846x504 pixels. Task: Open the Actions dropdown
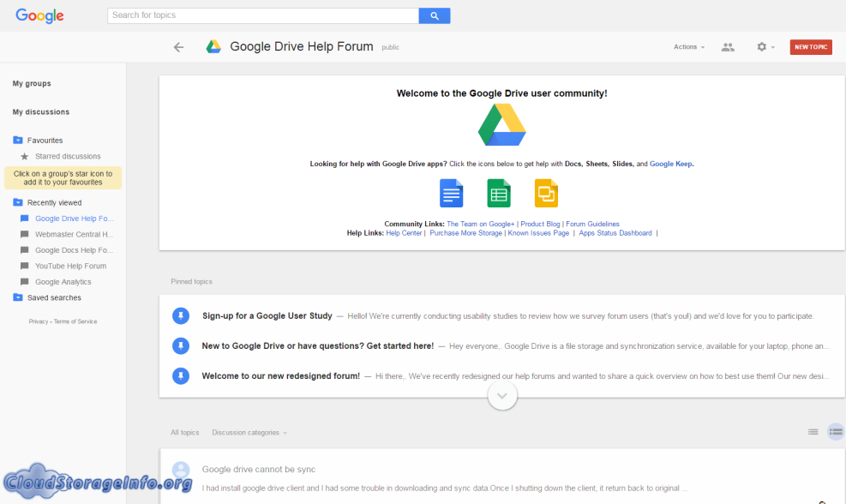pyautogui.click(x=688, y=47)
